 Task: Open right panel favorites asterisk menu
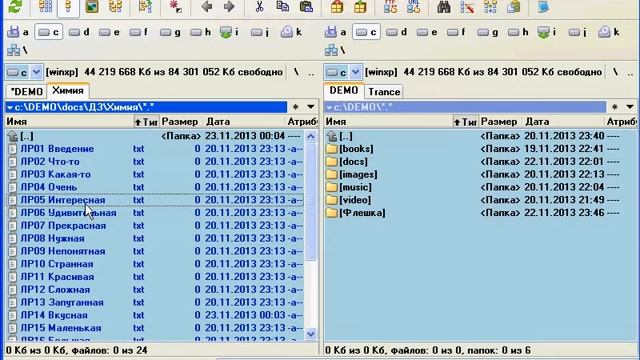(615, 107)
